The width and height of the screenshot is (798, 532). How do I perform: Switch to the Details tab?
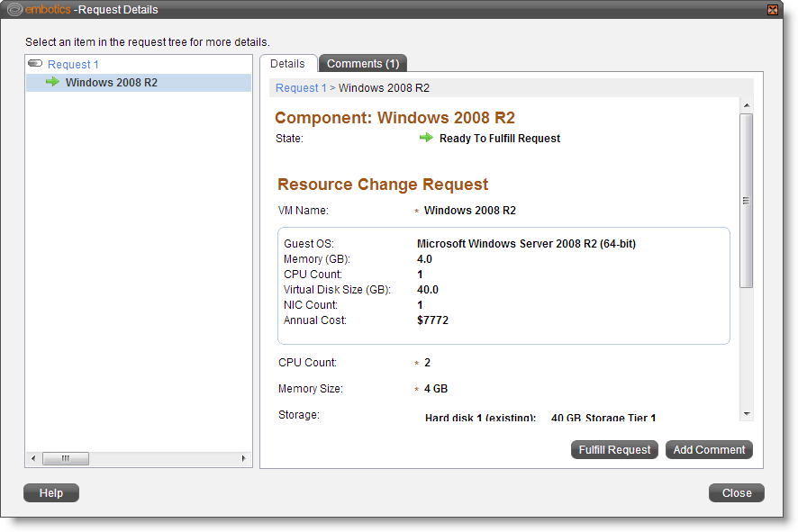point(288,63)
